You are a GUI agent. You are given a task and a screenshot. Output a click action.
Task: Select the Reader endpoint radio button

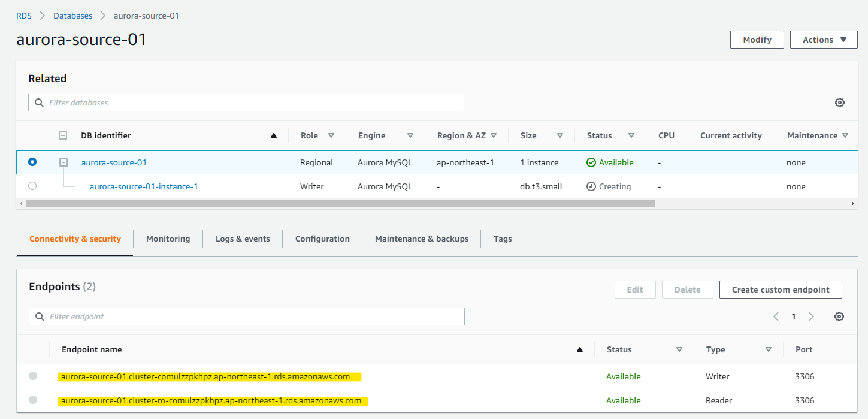[x=33, y=400]
